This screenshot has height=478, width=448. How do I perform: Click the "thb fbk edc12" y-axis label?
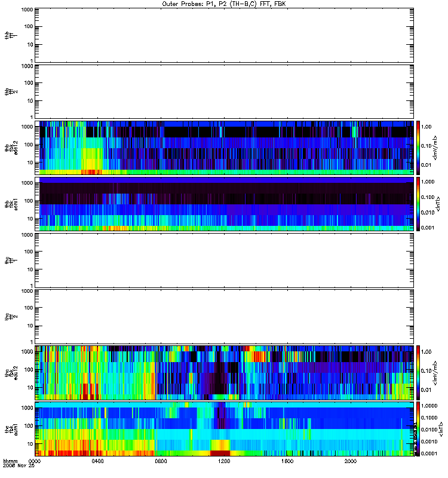click(x=11, y=148)
